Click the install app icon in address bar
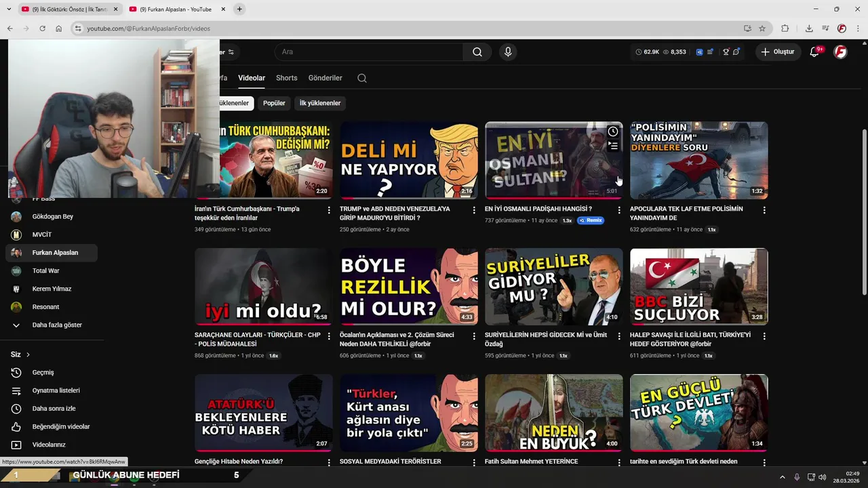This screenshot has width=868, height=488. point(747,28)
